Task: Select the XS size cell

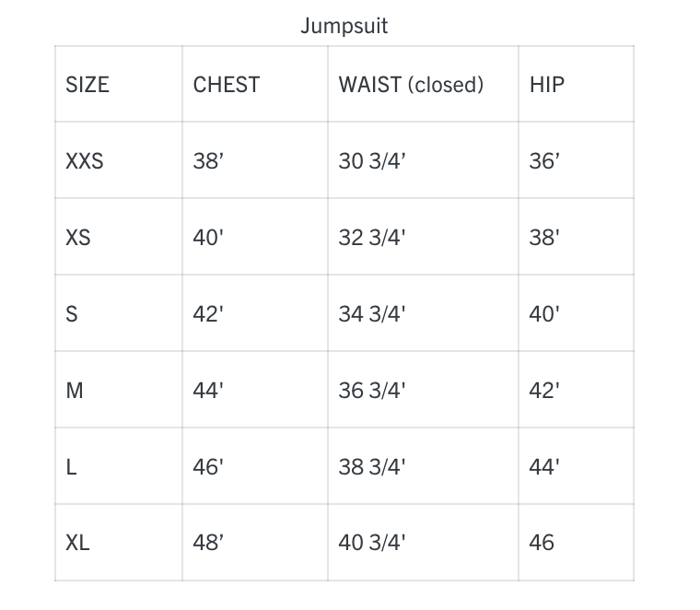Action: tap(78, 238)
